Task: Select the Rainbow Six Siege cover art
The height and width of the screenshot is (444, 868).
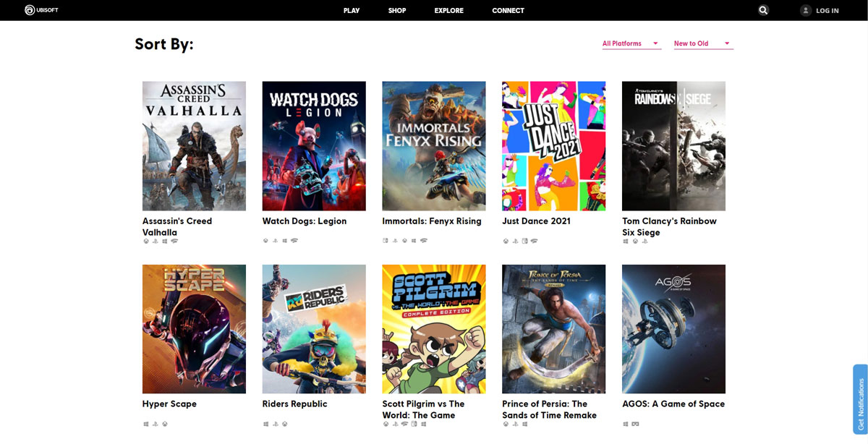Action: click(674, 146)
